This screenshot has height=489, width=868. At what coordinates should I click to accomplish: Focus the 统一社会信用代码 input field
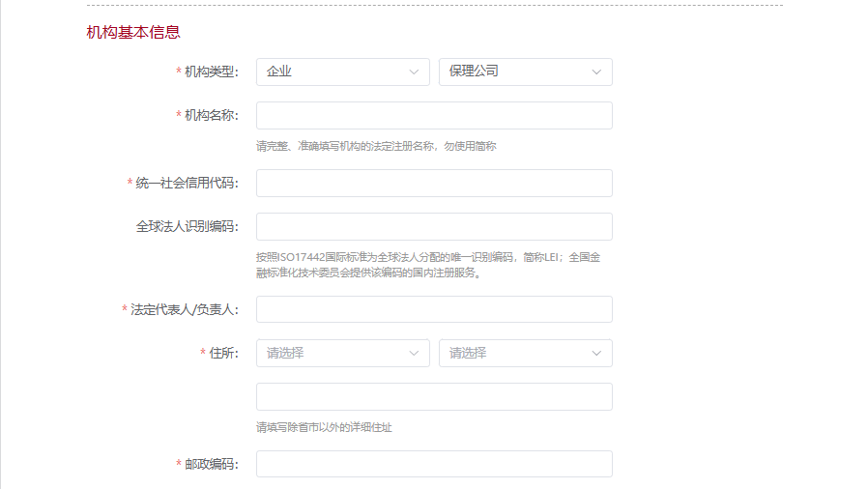tap(434, 183)
